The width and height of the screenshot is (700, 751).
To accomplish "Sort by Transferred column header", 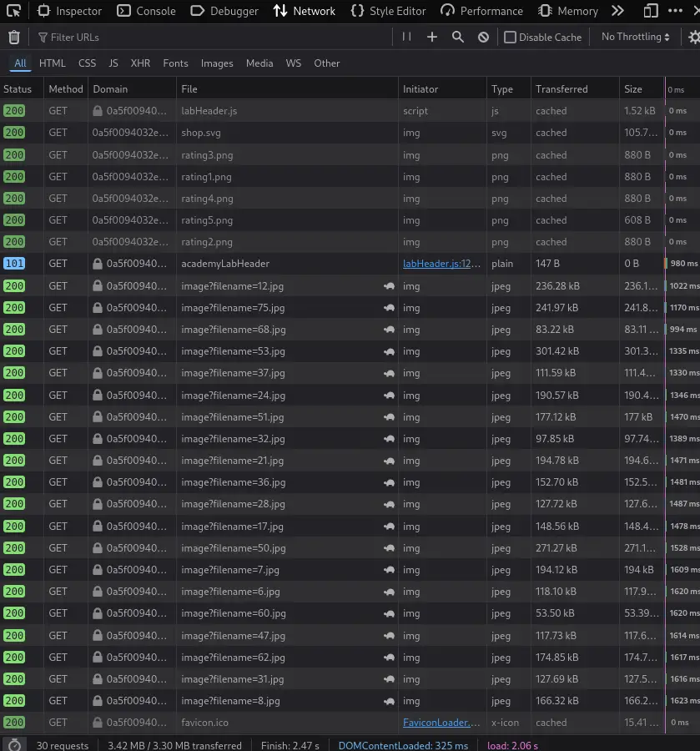I will click(575, 89).
